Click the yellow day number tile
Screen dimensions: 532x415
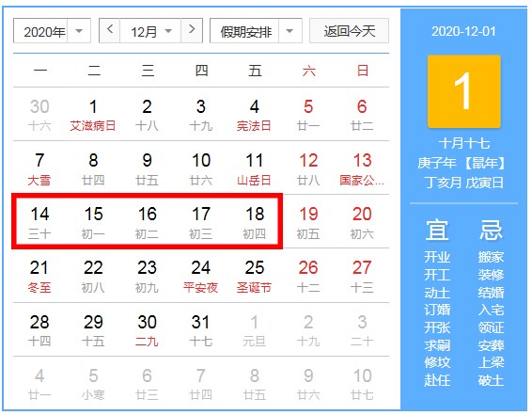pyautogui.click(x=463, y=91)
